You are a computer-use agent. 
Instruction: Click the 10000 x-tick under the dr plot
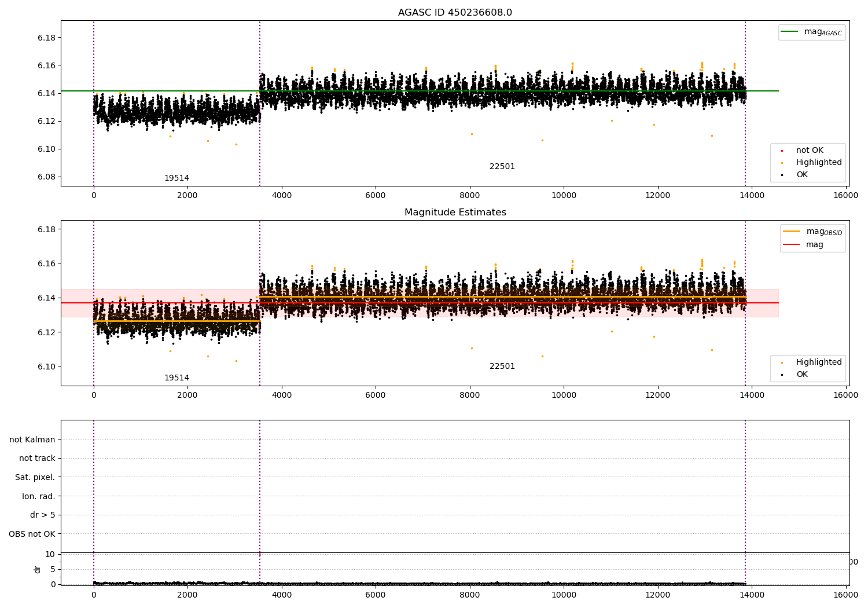click(564, 595)
